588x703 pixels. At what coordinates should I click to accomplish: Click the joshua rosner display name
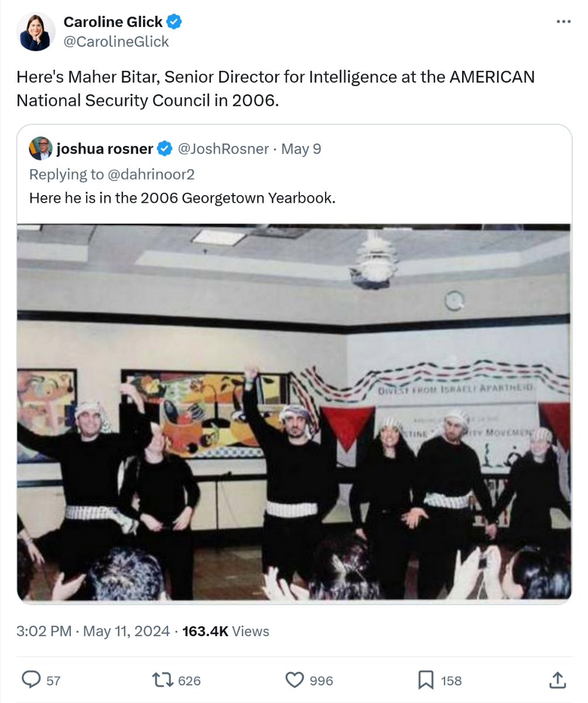[105, 149]
